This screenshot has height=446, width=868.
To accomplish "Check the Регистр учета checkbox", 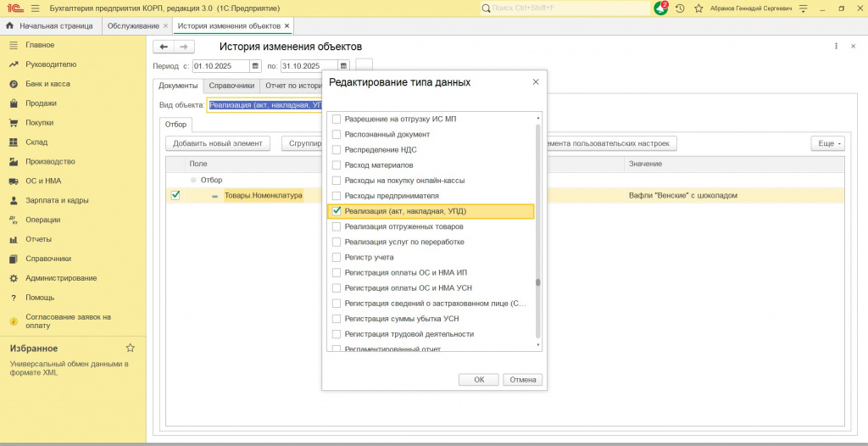I will (336, 258).
